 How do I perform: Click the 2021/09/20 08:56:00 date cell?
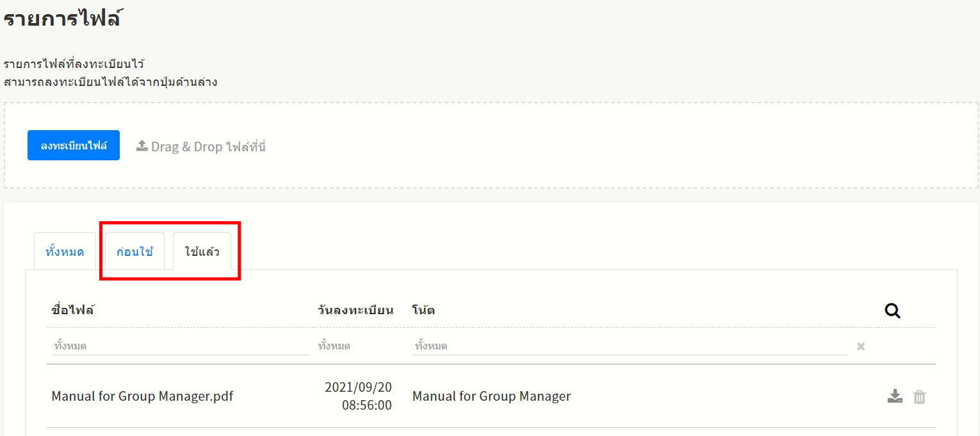(358, 396)
